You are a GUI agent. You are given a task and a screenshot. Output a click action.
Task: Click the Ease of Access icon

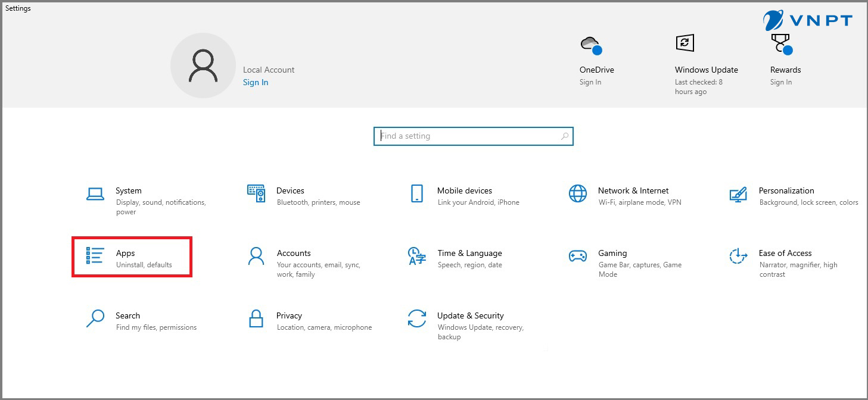(x=738, y=256)
